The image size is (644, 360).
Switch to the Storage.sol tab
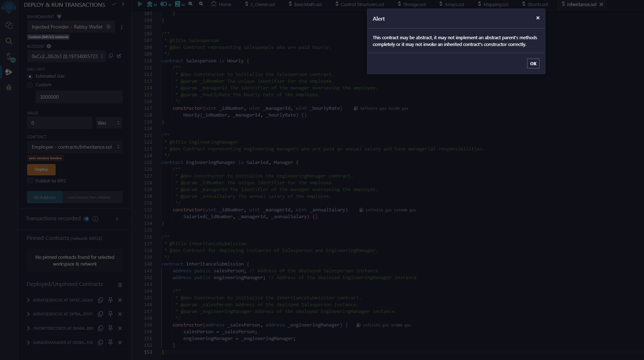pos(412,4)
